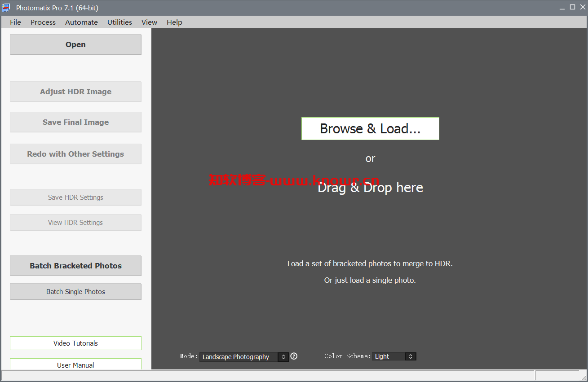Open the Help menu
Screen dimensions: 588x382
tap(174, 22)
